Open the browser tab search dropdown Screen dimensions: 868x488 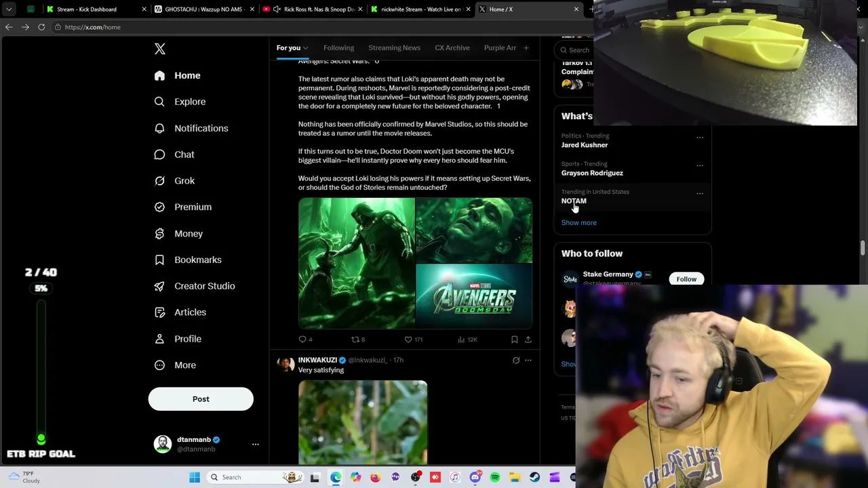point(9,9)
